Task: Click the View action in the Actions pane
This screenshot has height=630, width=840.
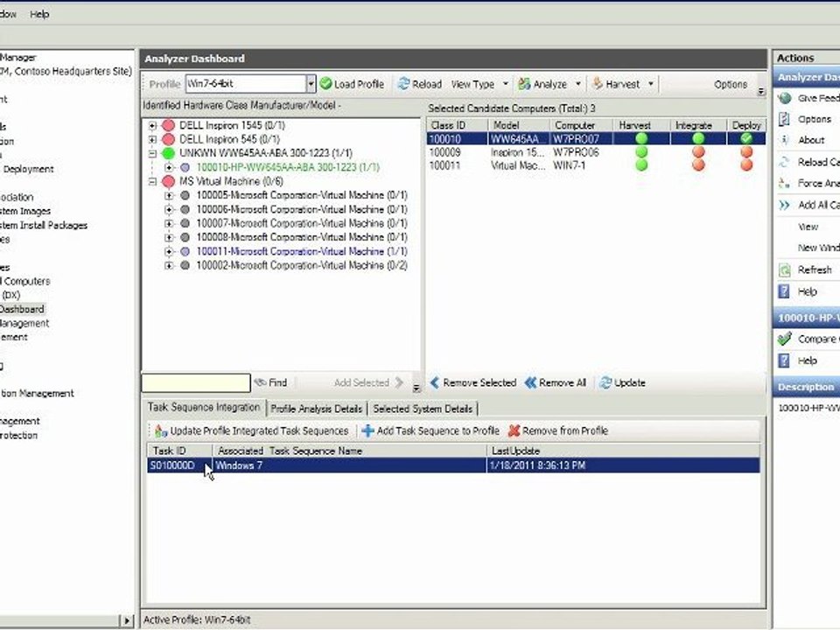Action: (808, 227)
